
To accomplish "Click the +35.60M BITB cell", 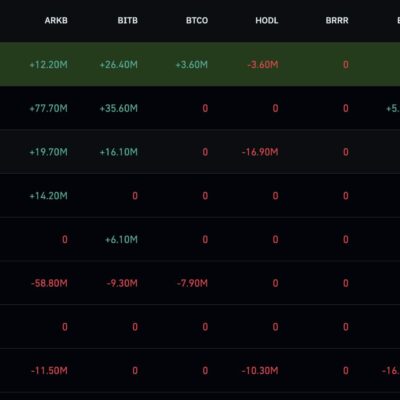I will coord(119,108).
